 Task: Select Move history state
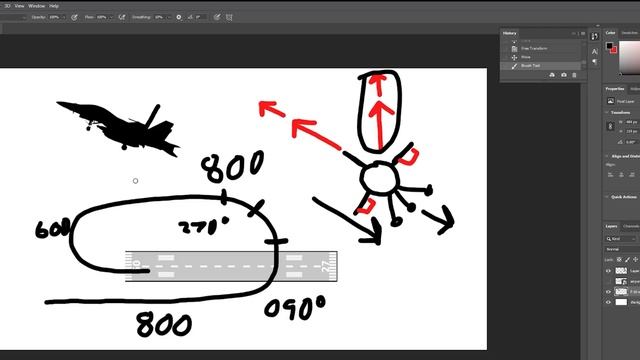tap(541, 57)
